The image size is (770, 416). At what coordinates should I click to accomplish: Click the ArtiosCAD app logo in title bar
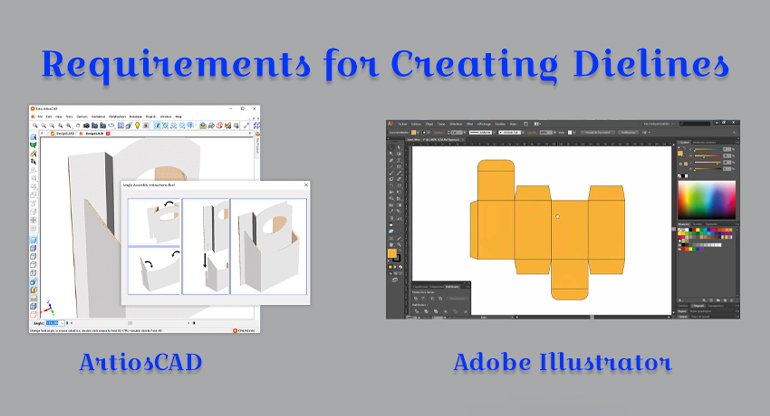tap(32, 109)
